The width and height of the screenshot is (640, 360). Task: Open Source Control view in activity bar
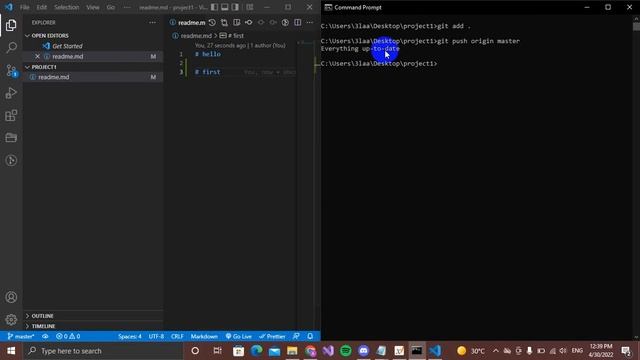click(11, 71)
